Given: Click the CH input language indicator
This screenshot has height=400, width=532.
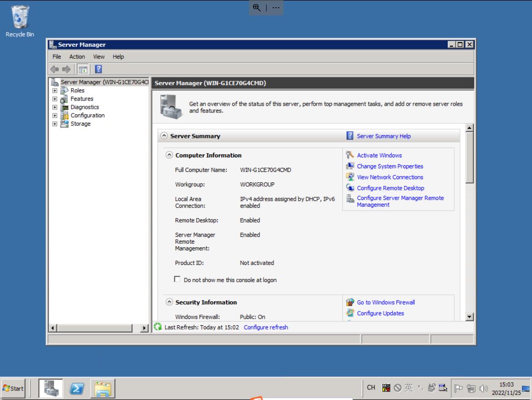Looking at the screenshot, I should click(x=371, y=387).
